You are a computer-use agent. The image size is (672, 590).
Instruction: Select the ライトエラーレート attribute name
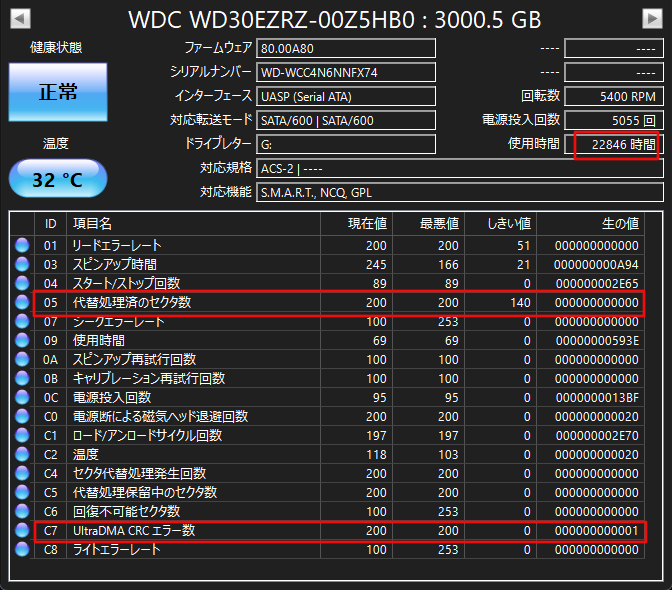click(117, 549)
